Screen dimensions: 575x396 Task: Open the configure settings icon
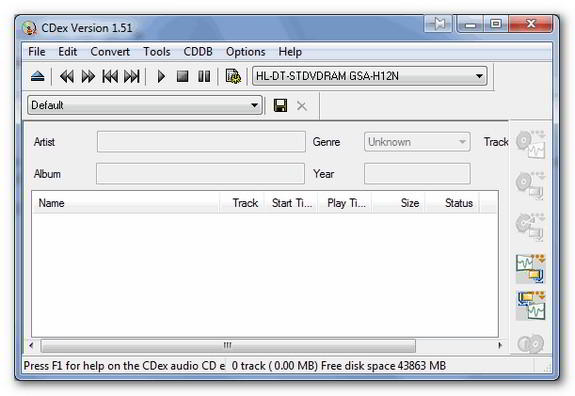233,76
